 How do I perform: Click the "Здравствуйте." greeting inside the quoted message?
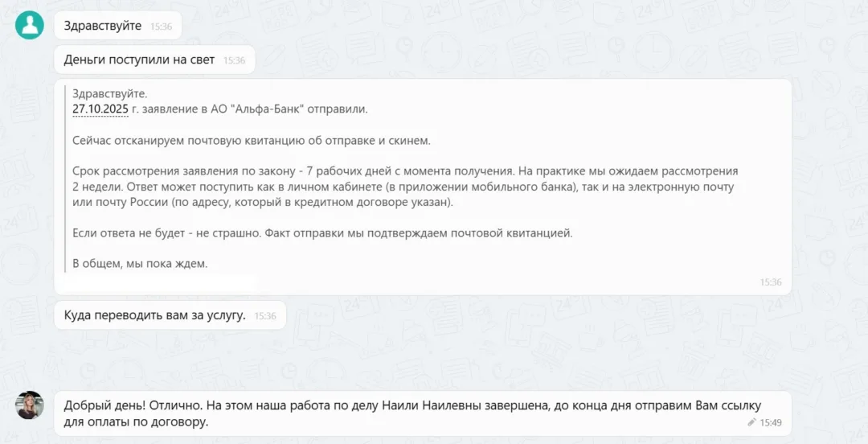[110, 93]
